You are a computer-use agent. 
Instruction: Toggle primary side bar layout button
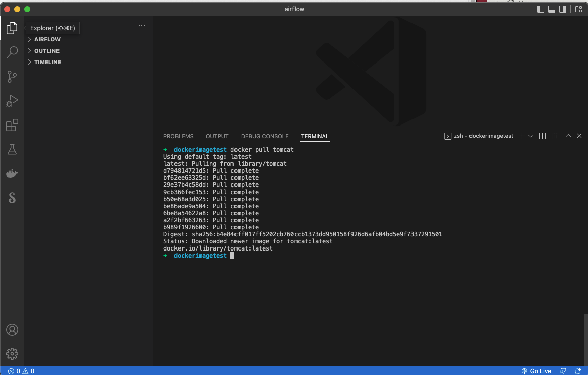pyautogui.click(x=541, y=9)
